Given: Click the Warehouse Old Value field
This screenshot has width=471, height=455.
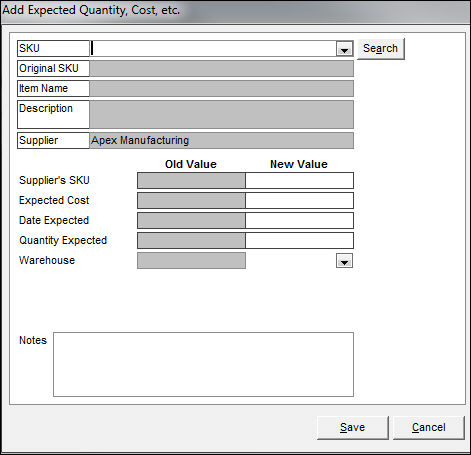Looking at the screenshot, I should 191,261.
